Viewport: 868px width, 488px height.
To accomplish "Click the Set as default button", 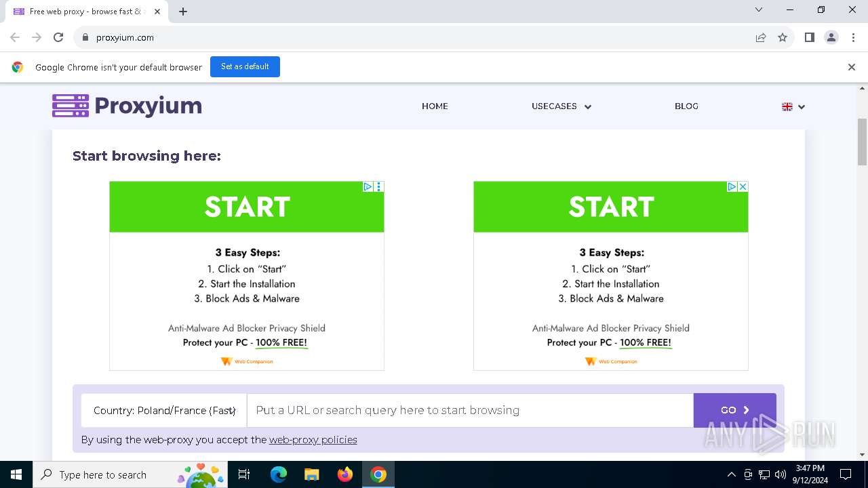I will 245,66.
